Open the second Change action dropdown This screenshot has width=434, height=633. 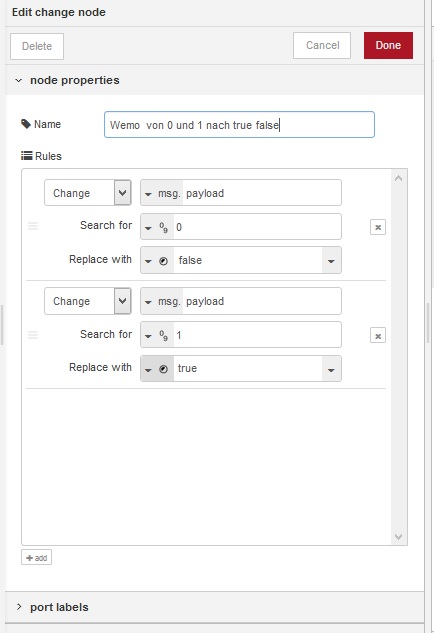88,301
